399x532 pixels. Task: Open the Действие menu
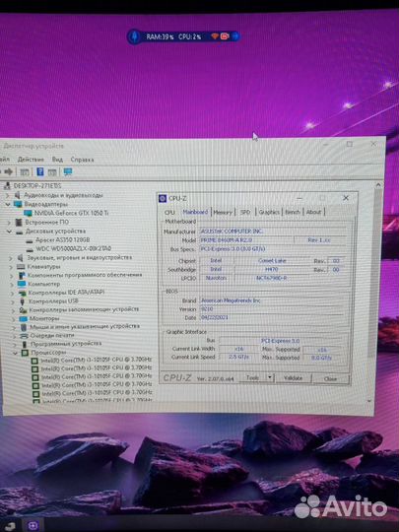point(31,160)
